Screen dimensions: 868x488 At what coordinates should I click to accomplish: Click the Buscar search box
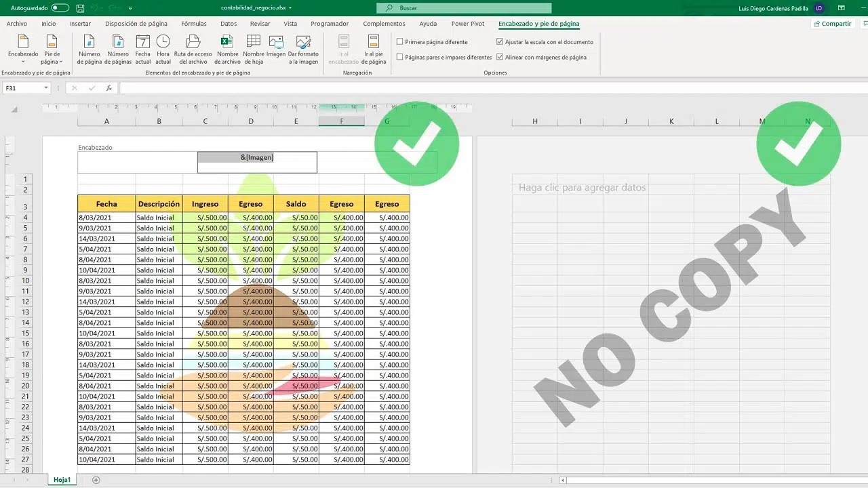click(464, 8)
